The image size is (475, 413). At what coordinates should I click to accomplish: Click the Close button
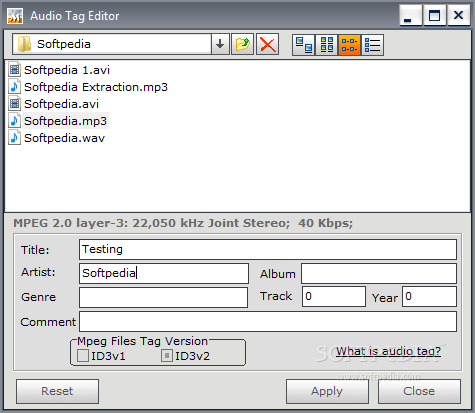[x=419, y=391]
